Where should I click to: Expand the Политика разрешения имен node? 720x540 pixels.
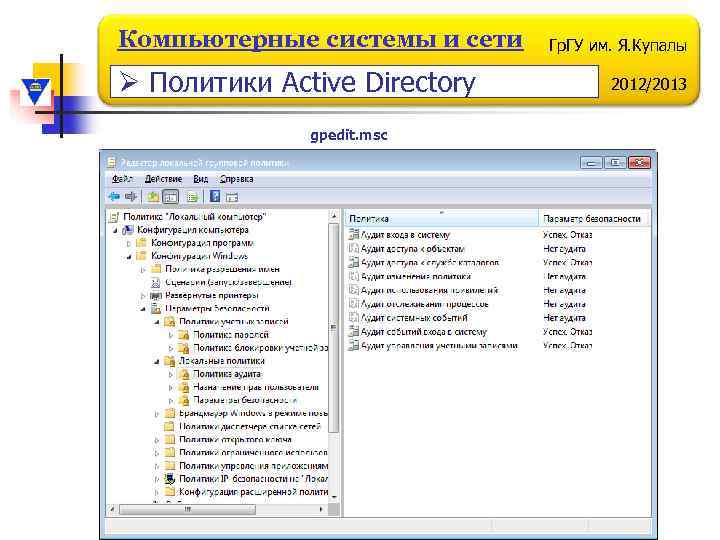[143, 270]
